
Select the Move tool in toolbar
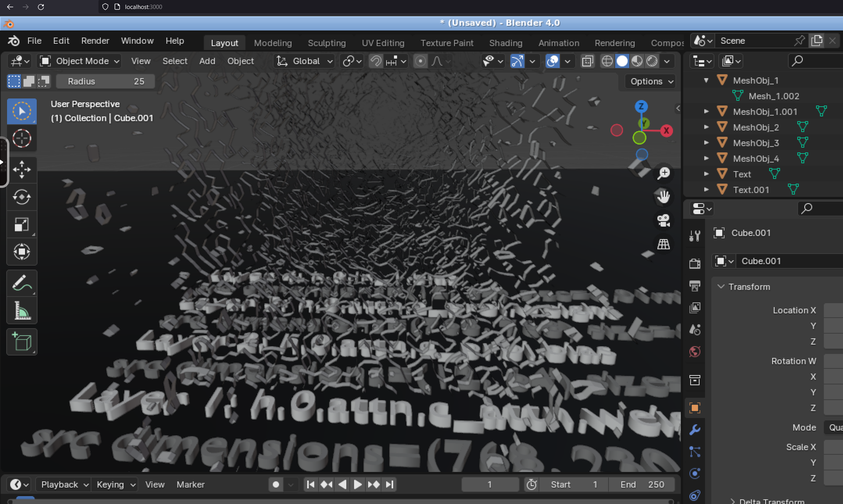coord(21,170)
